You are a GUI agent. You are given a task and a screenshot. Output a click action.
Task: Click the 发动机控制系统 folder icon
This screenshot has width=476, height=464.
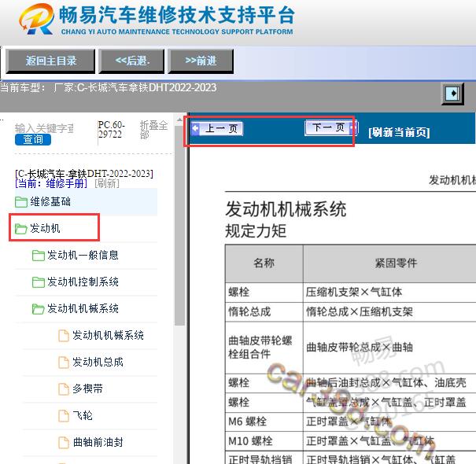(x=39, y=282)
